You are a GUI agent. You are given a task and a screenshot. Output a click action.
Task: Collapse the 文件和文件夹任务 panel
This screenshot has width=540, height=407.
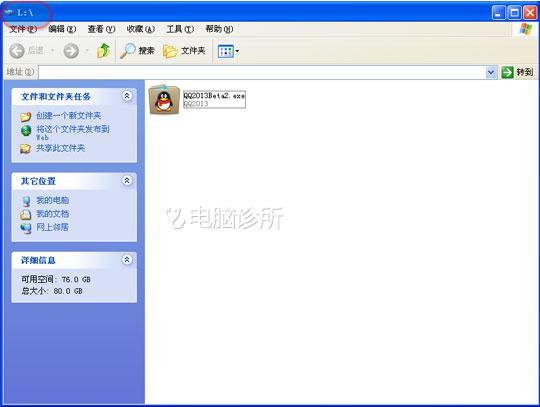click(127, 96)
